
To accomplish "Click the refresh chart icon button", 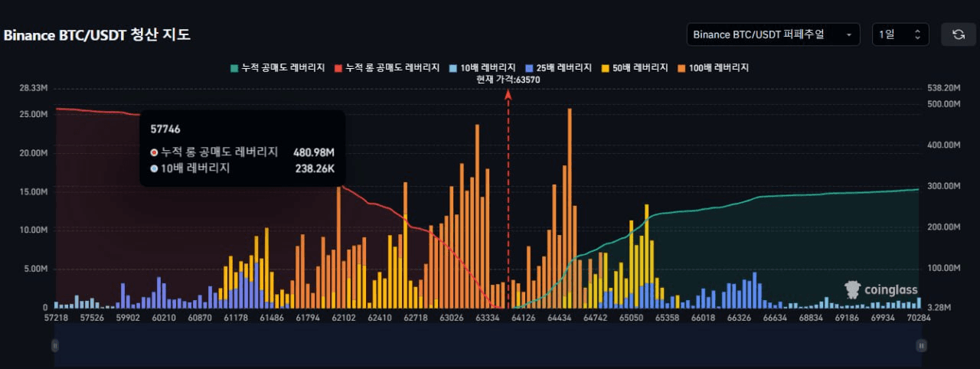I will (958, 34).
